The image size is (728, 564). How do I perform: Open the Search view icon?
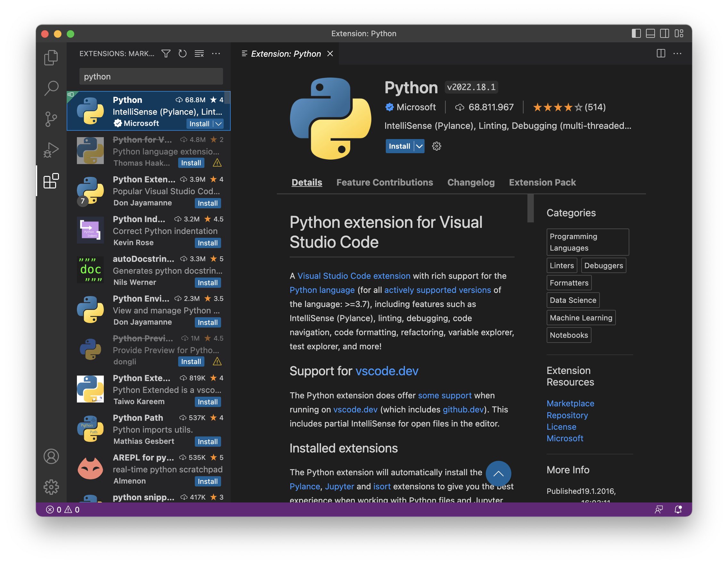(52, 87)
